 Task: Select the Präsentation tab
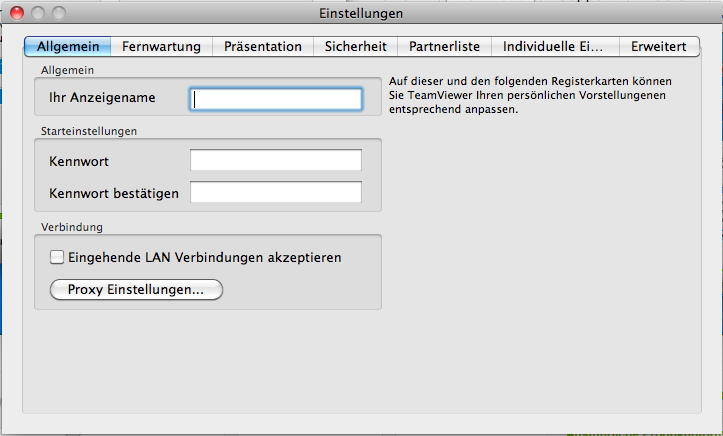tap(263, 46)
